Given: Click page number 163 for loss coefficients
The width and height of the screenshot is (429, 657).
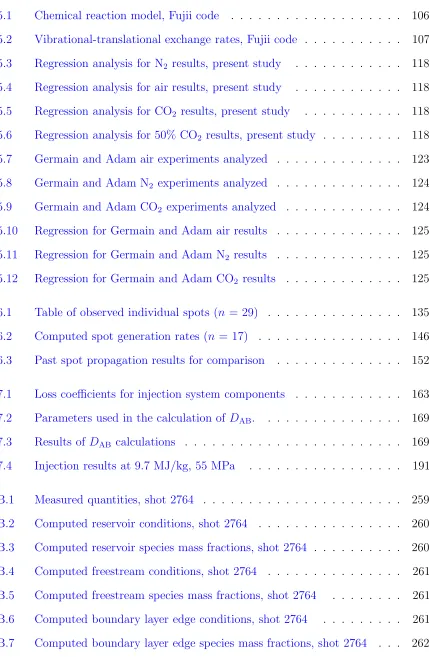Looking at the screenshot, I should 420,394.
